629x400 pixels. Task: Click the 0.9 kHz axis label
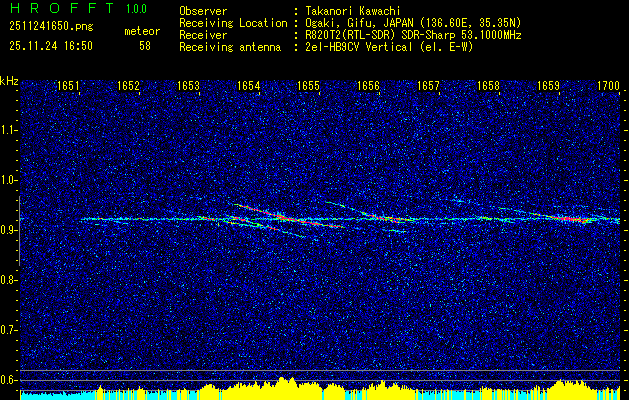coord(8,230)
